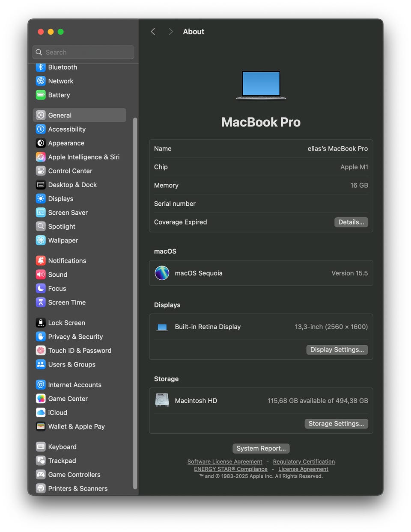Select the Focus moon icon
This screenshot has height=532, width=411.
coord(41,288)
